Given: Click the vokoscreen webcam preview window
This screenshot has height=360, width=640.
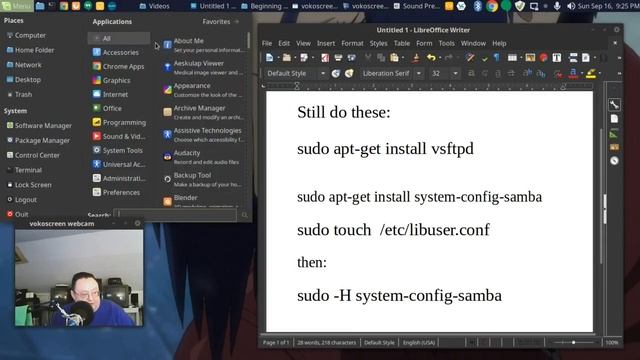Looking at the screenshot, I should [x=79, y=278].
